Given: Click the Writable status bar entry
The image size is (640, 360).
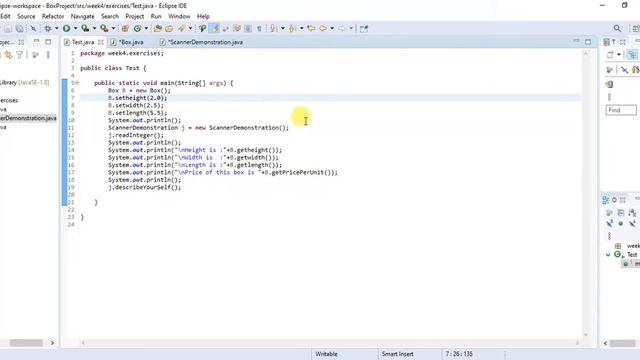Looking at the screenshot, I should click(326, 354).
